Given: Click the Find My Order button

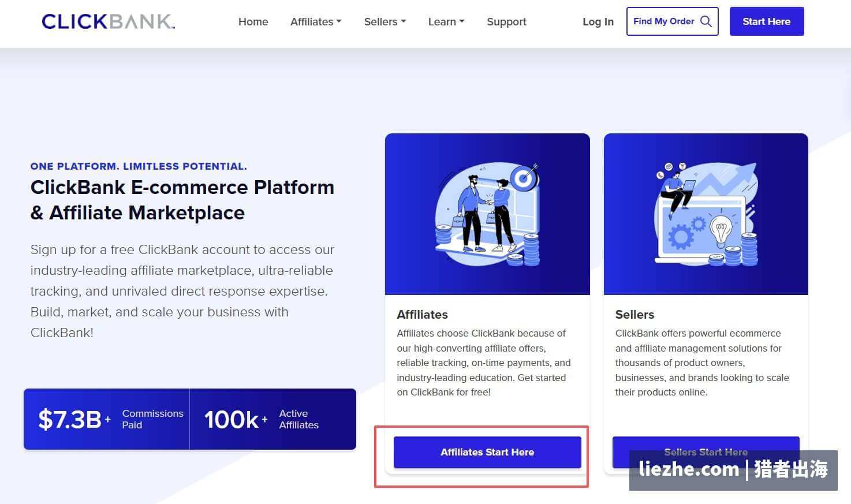Looking at the screenshot, I should [x=672, y=21].
